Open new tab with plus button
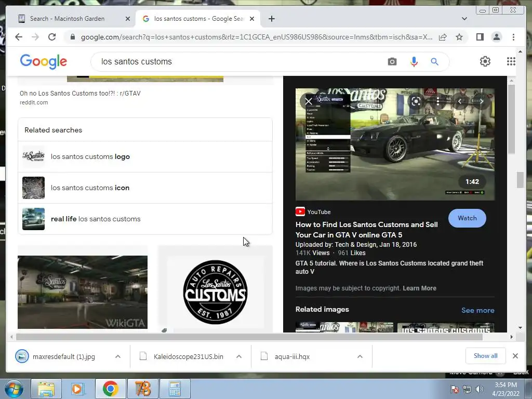This screenshot has height=399, width=532. 271,19
